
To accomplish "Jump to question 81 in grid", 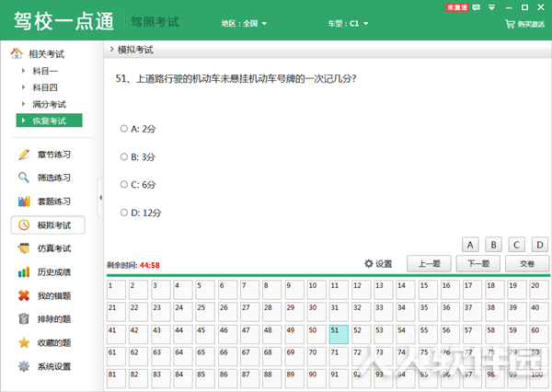I will 116,379.
